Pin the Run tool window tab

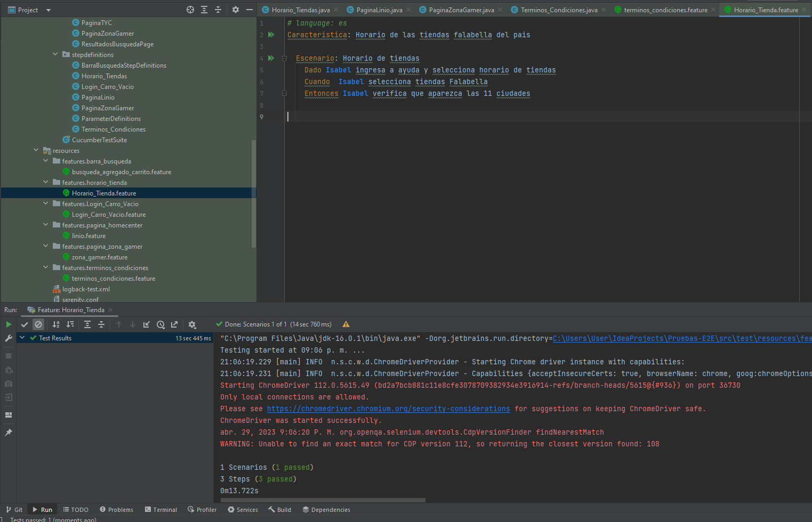tap(8, 432)
